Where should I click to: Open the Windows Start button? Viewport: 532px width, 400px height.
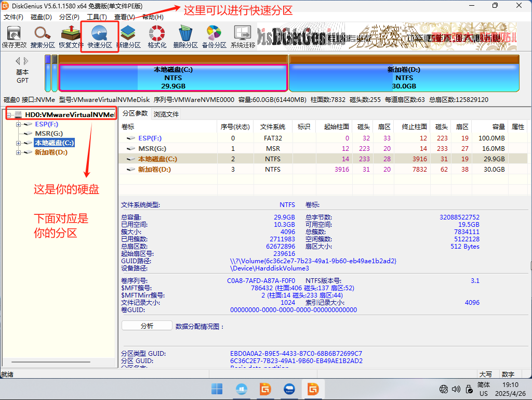[x=217, y=389]
